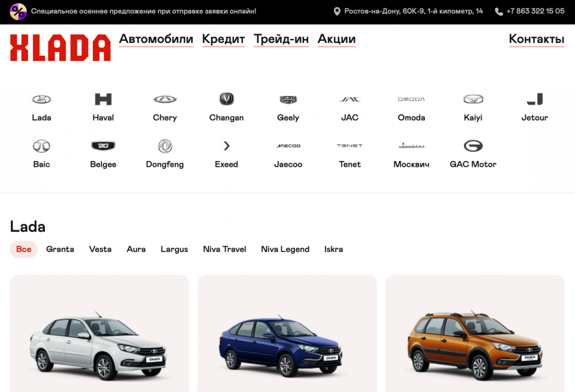Switch to the Vesta model tab
The height and width of the screenshot is (392, 575).
(100, 249)
